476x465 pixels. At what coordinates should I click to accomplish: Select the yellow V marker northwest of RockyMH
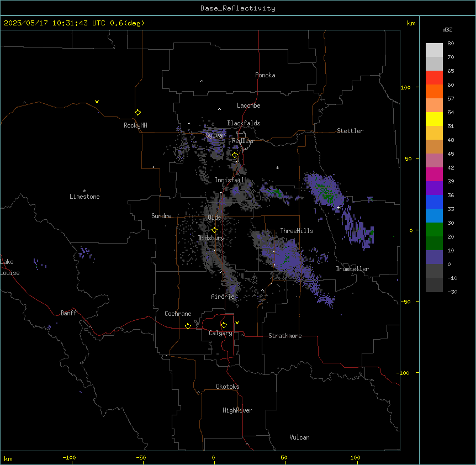97,102
